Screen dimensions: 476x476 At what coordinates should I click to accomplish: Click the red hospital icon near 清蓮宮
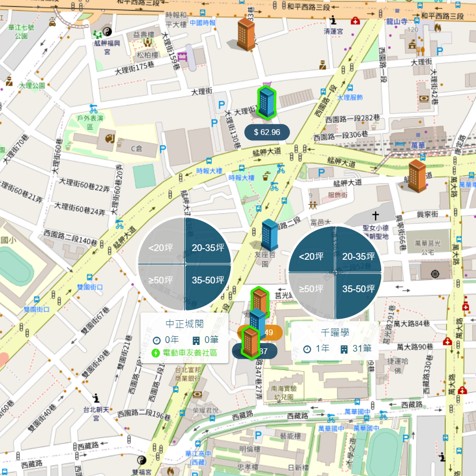coord(355,21)
